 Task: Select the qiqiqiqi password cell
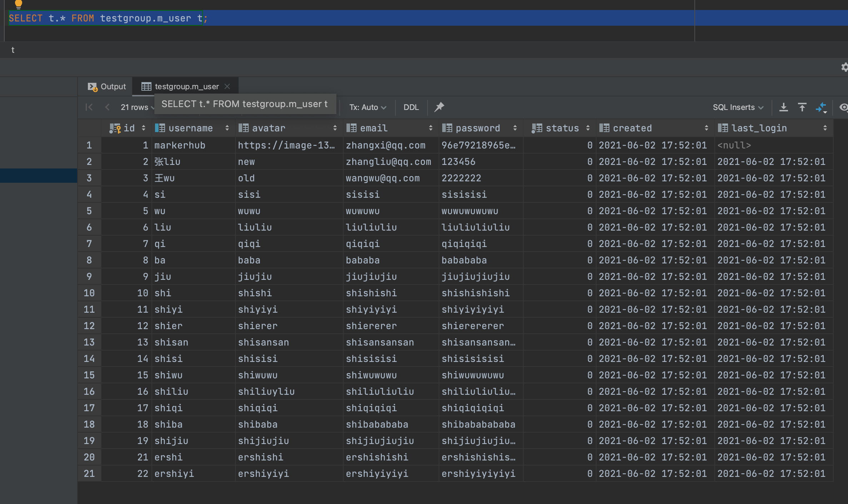pyautogui.click(x=481, y=244)
